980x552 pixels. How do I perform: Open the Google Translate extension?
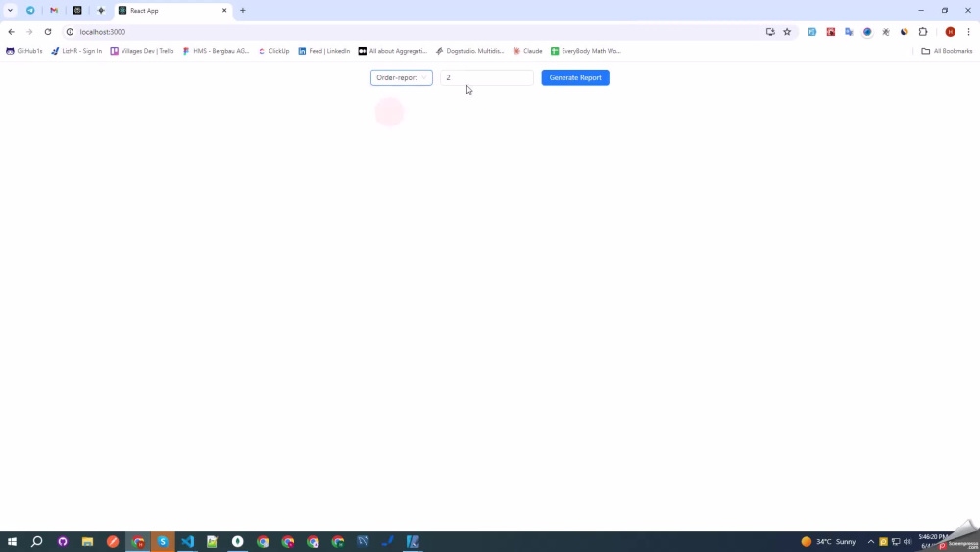[849, 32]
